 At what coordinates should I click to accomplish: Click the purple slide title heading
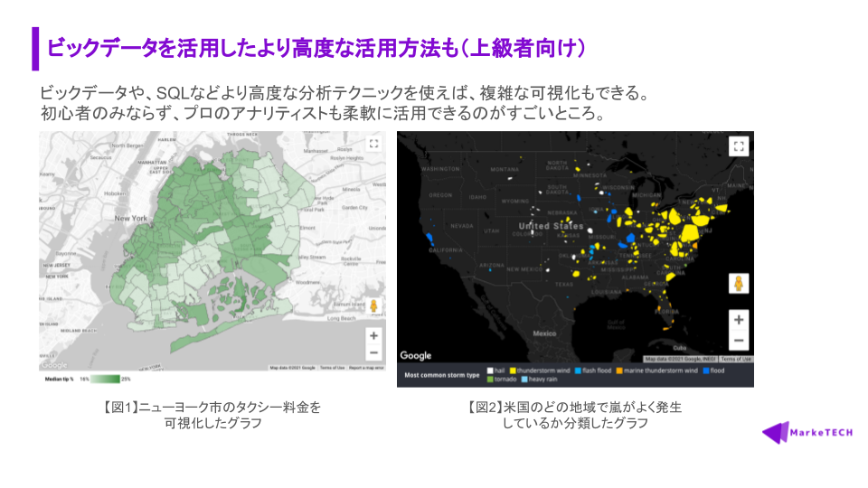316,48
